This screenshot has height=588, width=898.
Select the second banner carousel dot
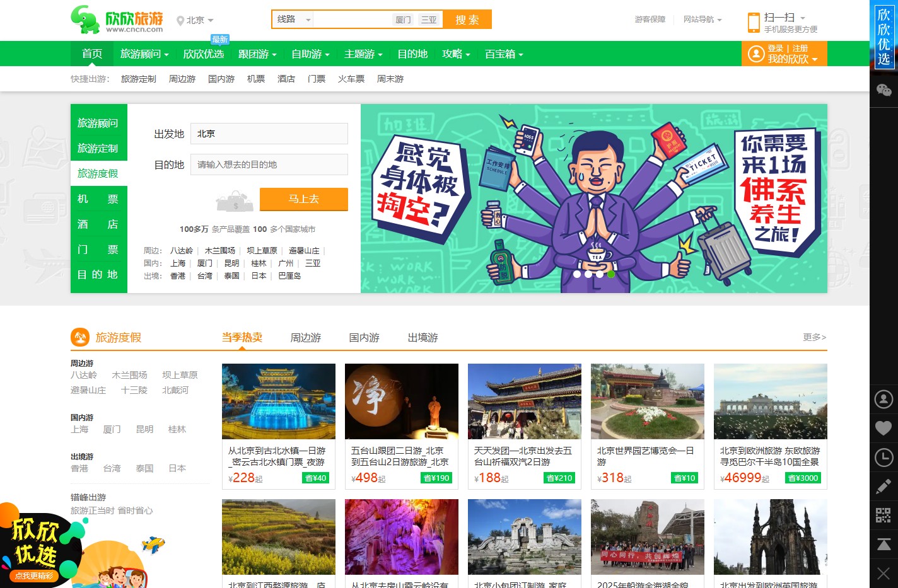588,274
